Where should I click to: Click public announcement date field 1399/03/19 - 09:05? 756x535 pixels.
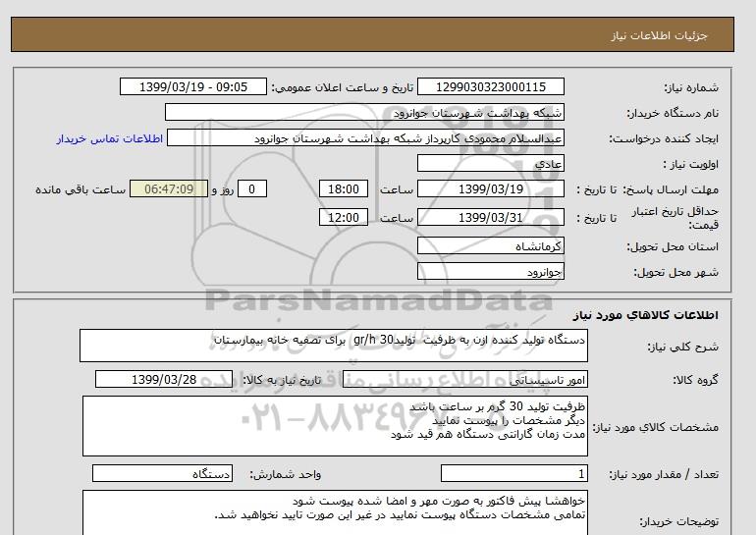[192, 86]
